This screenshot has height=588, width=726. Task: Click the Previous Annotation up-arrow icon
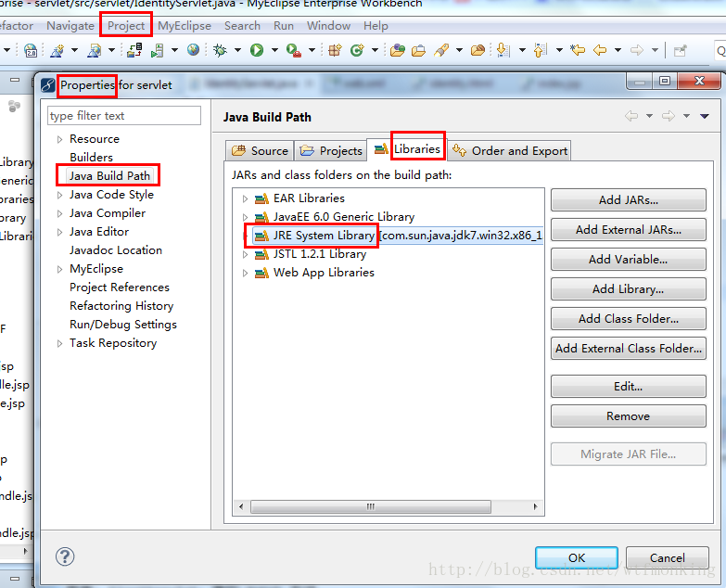540,50
